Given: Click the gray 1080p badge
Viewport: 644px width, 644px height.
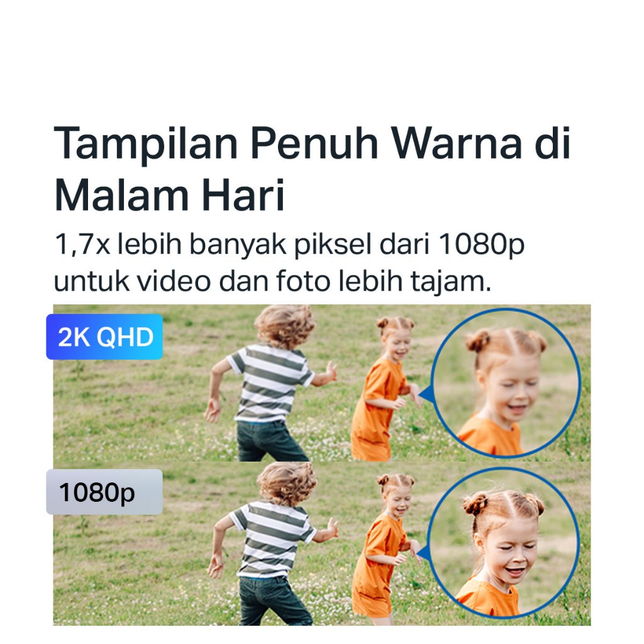Looking at the screenshot, I should point(104,492).
